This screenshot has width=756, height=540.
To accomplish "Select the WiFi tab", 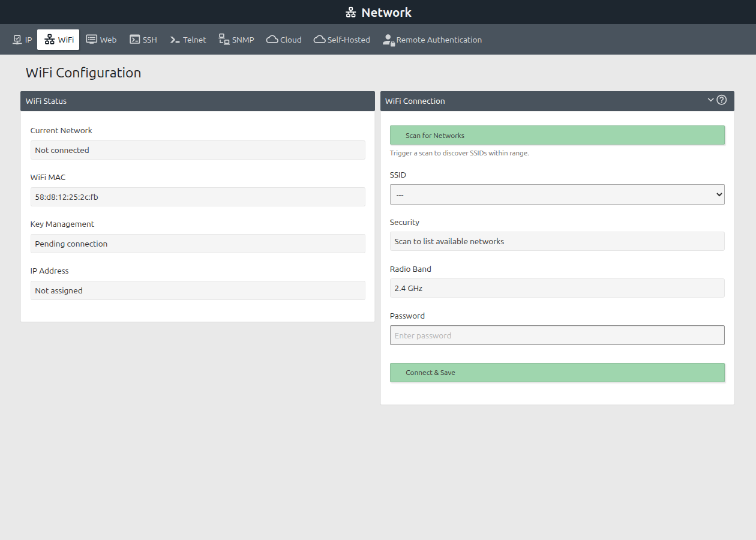I will (x=58, y=40).
